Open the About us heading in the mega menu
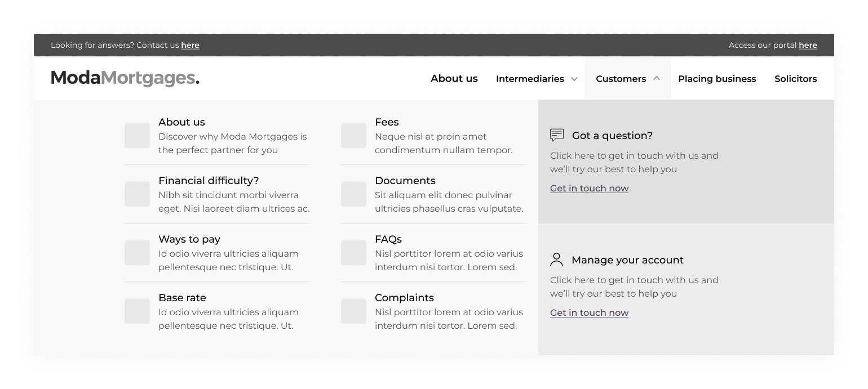The image size is (868, 389). tap(181, 122)
